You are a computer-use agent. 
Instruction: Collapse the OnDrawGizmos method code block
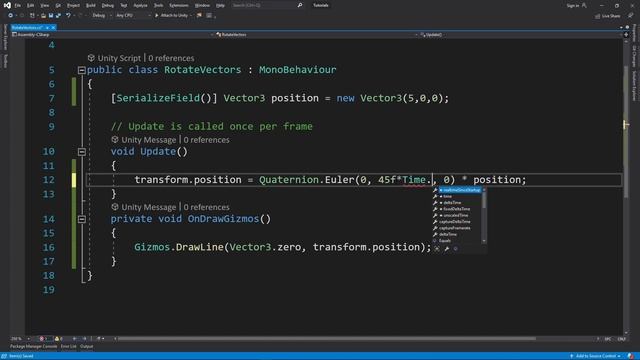82,219
